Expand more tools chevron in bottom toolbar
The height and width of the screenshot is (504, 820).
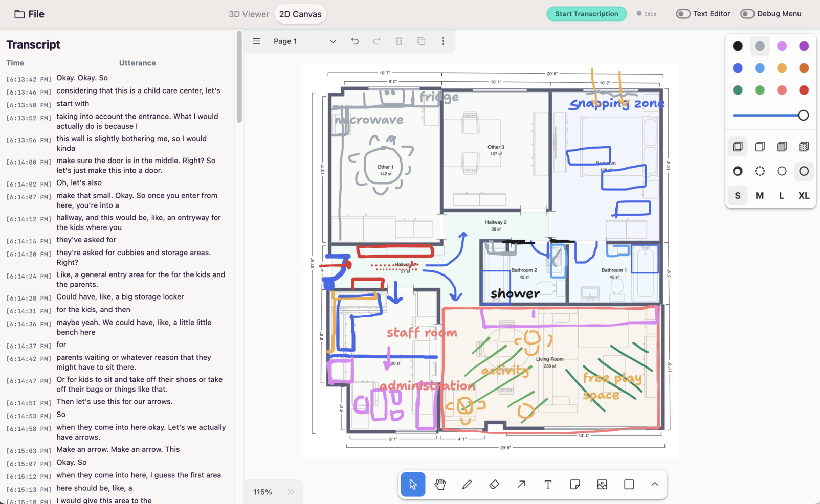(655, 484)
